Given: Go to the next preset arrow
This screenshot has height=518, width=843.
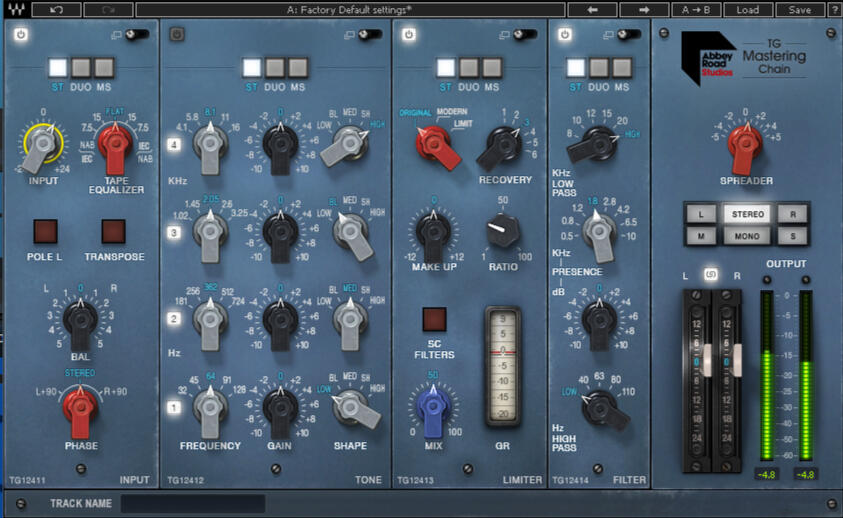Looking at the screenshot, I should (x=643, y=9).
